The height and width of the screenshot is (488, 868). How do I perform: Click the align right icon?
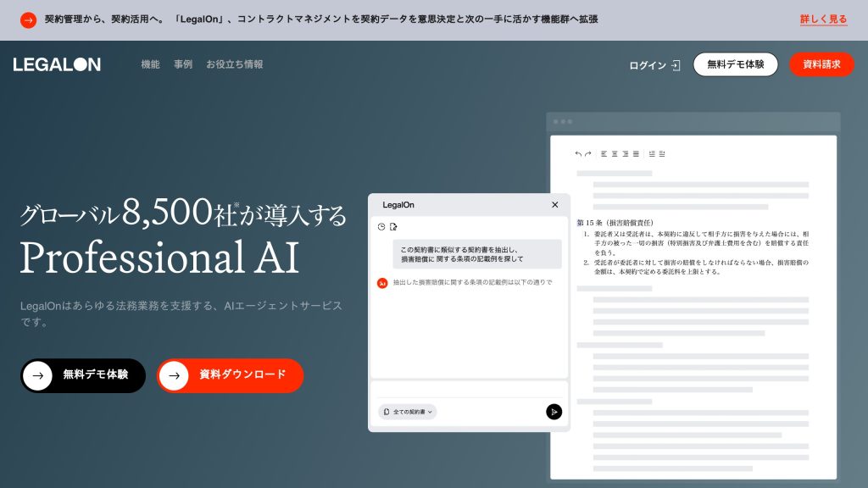click(625, 154)
